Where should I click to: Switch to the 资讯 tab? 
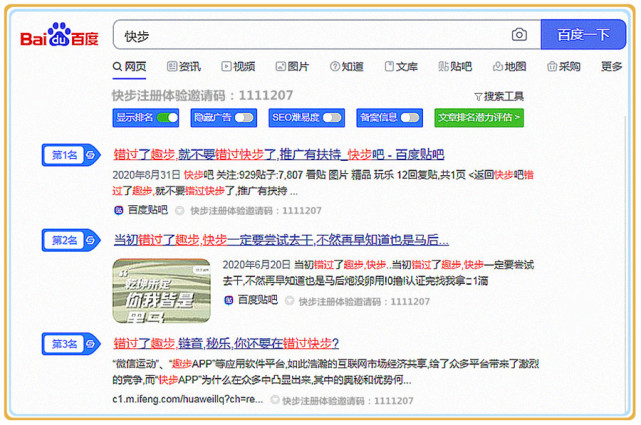[x=184, y=66]
